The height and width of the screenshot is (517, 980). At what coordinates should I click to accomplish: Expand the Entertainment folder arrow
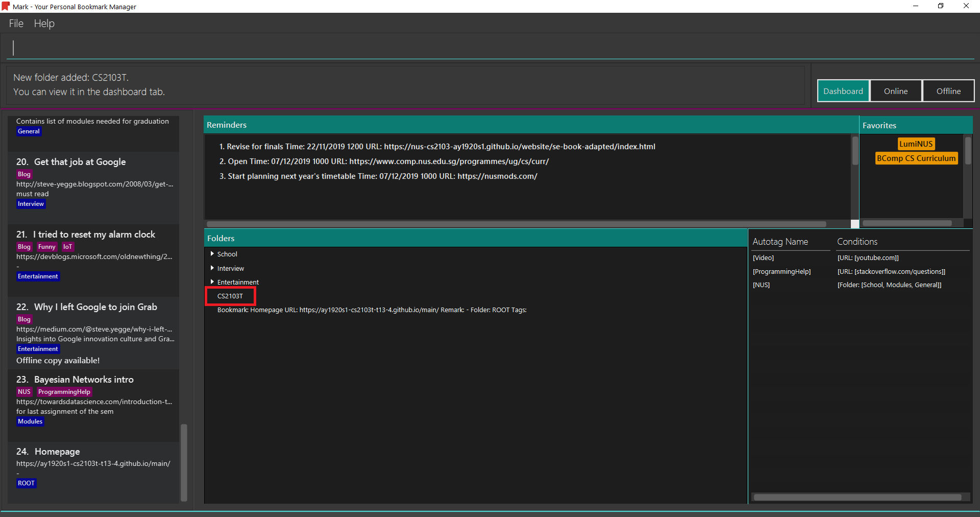point(212,281)
